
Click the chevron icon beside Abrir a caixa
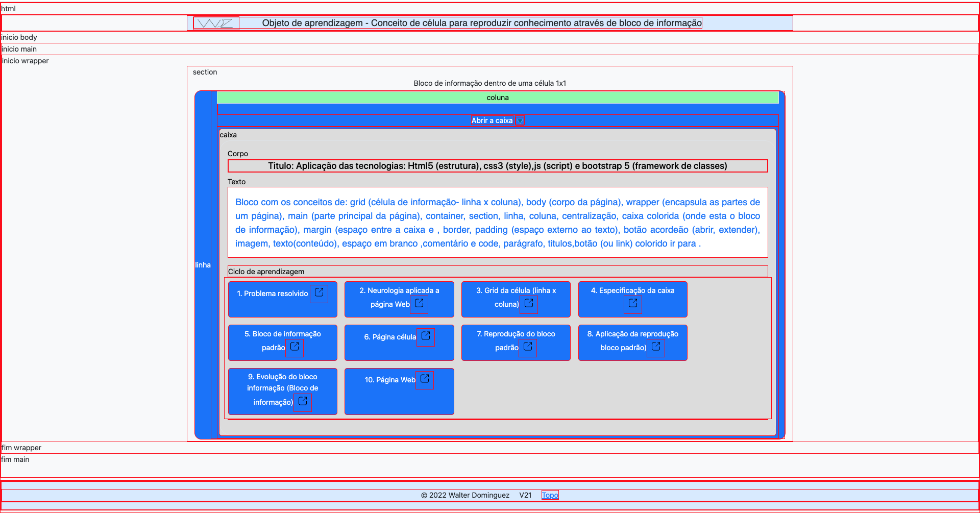coord(520,121)
